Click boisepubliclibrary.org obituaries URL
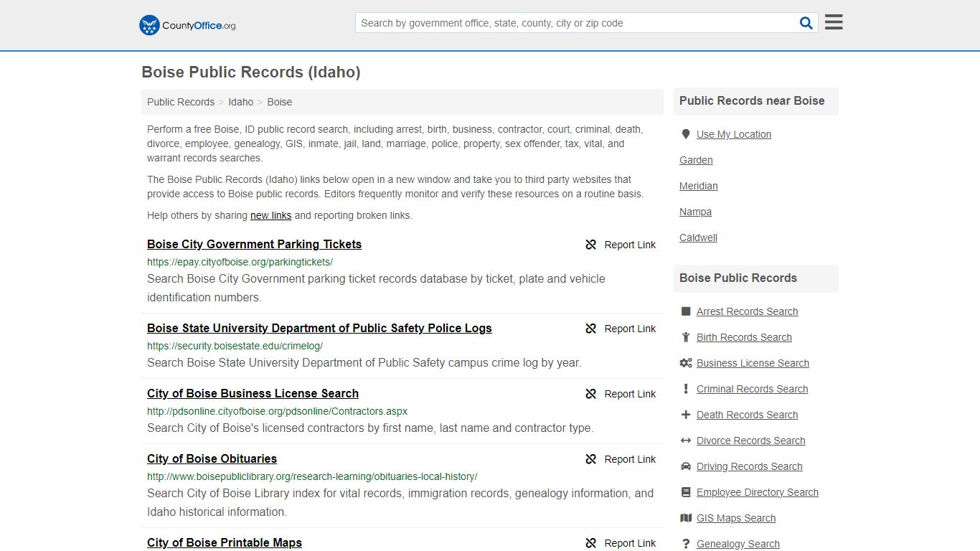 [x=312, y=476]
